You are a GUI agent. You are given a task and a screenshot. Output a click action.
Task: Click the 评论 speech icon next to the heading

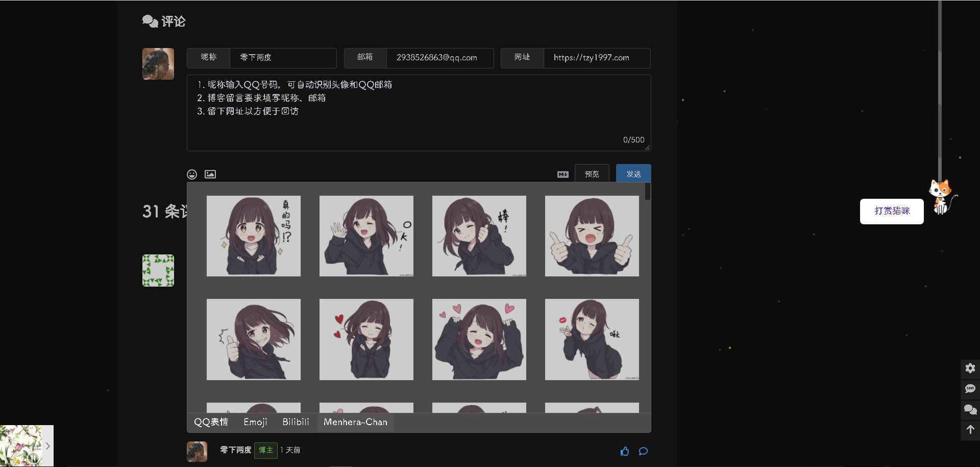pyautogui.click(x=149, y=21)
